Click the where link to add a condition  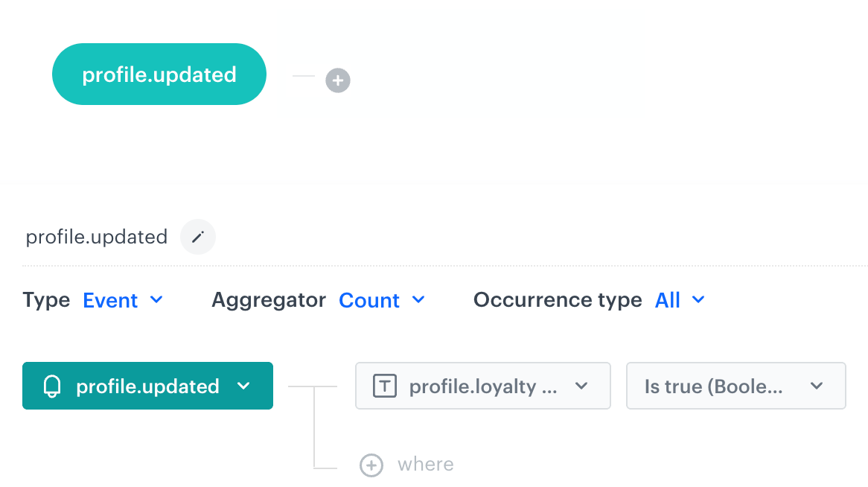point(426,465)
